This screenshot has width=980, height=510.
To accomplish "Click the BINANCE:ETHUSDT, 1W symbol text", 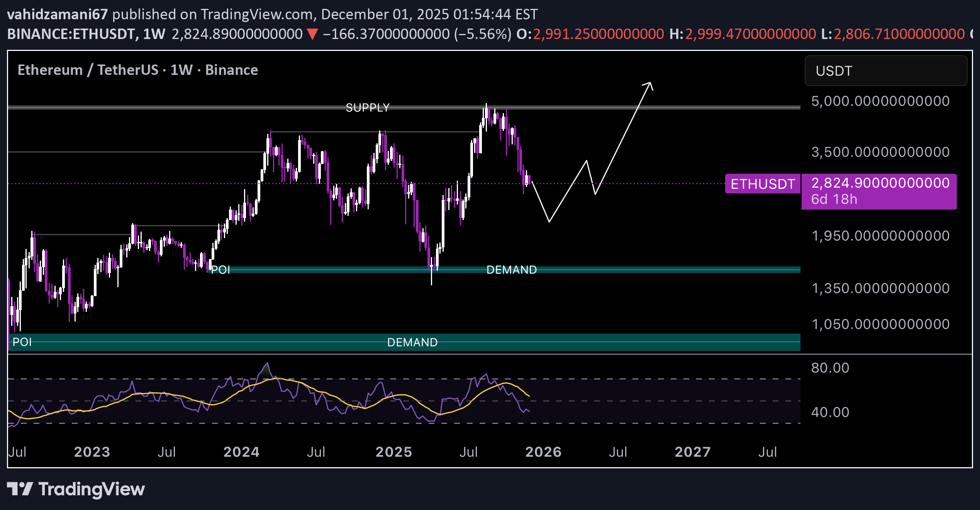I will click(86, 34).
